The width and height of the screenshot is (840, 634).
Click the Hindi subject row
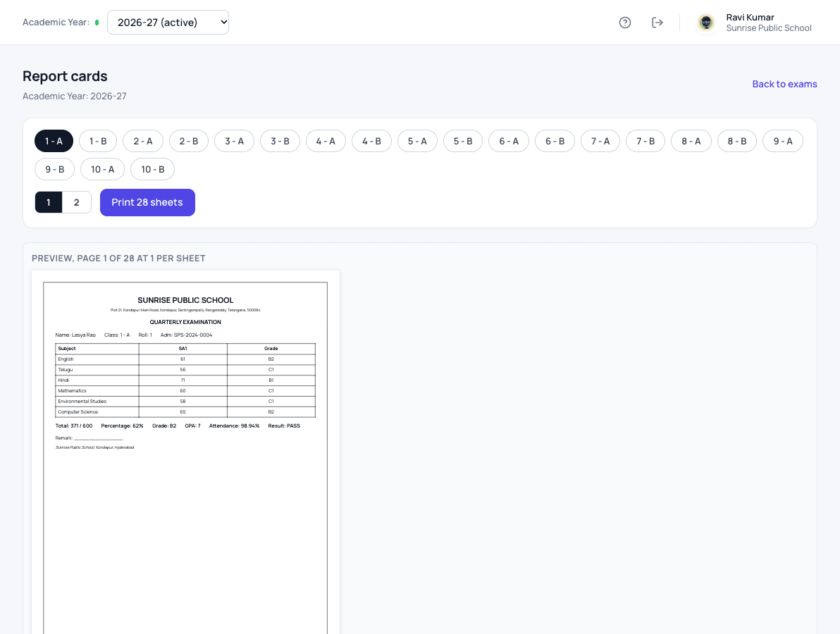(185, 380)
